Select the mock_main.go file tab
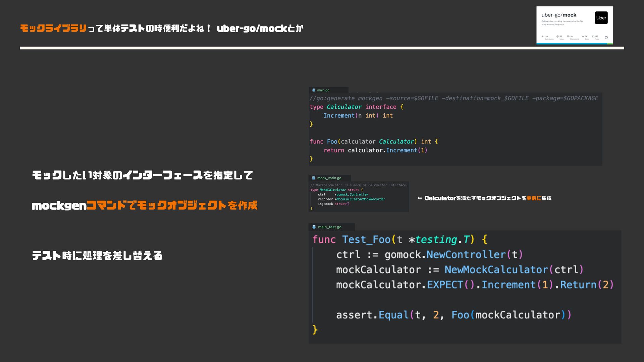This screenshot has width=644, height=362. point(329,178)
